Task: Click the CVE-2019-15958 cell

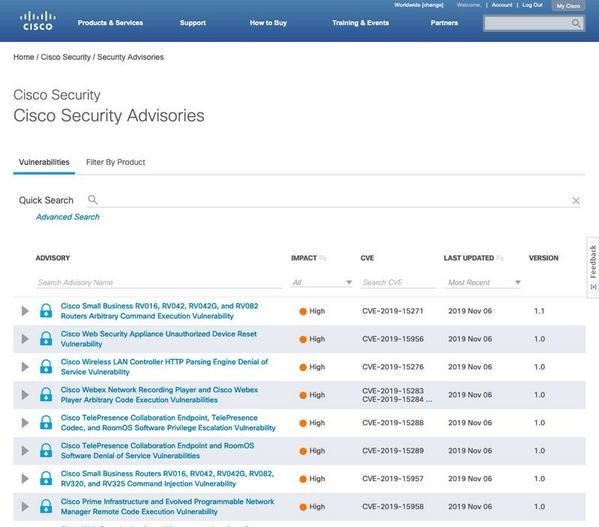Action: coord(393,507)
